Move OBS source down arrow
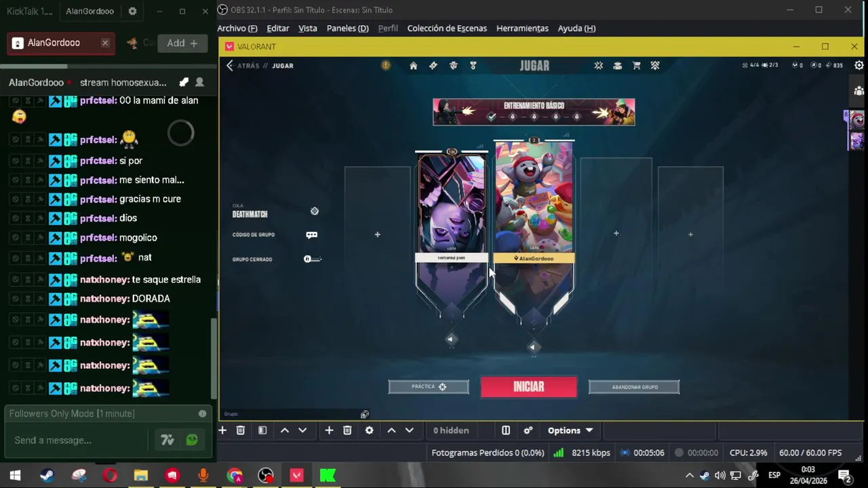 [x=409, y=430]
